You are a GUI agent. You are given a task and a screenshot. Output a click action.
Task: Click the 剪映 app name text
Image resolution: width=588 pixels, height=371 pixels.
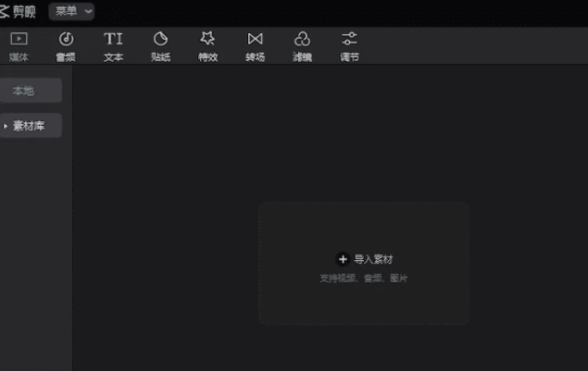[x=25, y=11]
